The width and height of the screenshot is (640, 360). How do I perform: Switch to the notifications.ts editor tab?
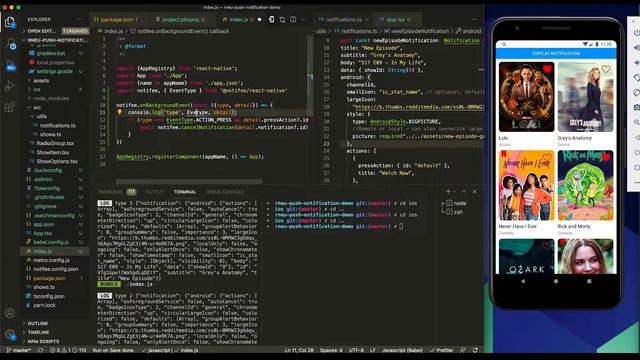344,19
